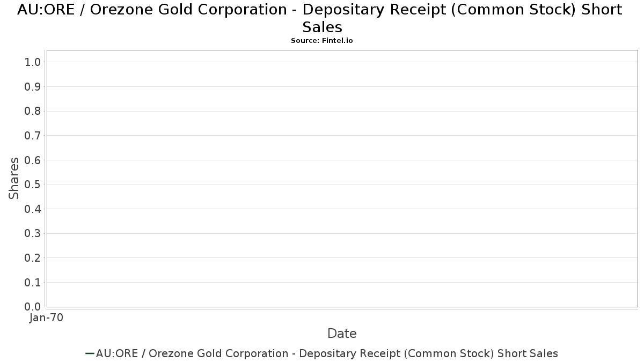Click the Jan-70 axis tick label

coord(47,318)
